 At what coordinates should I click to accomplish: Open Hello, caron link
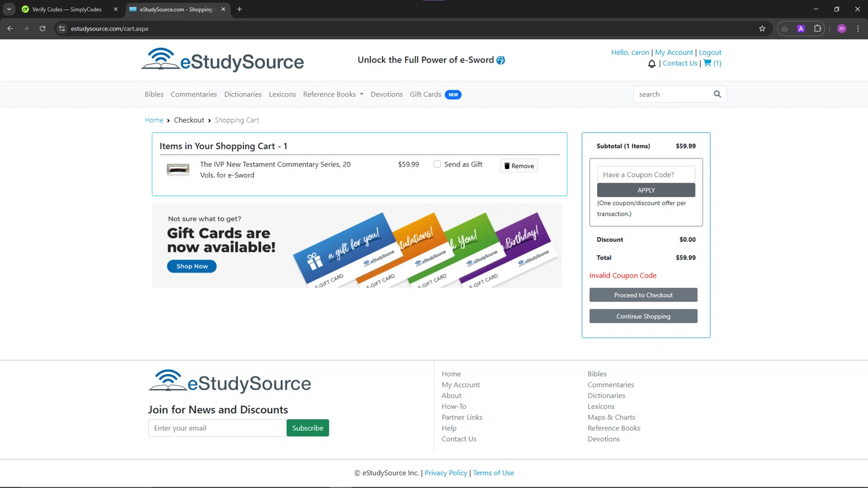pyautogui.click(x=630, y=52)
